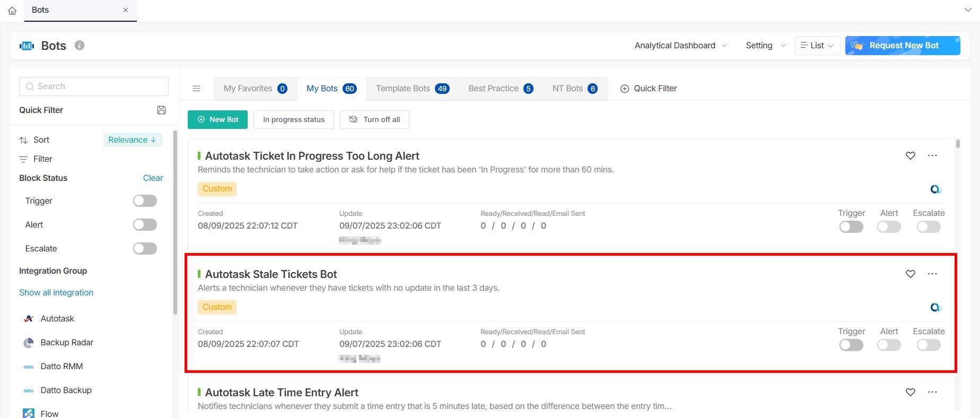
Task: Click the Sort icon in the sidebar
Action: [x=23, y=140]
